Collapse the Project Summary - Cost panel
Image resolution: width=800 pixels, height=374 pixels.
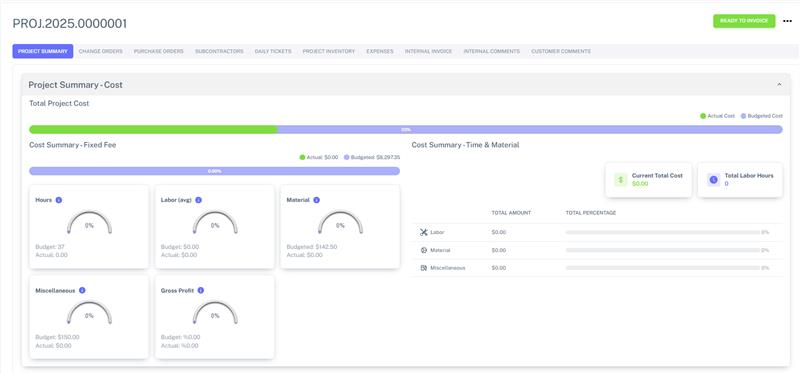tap(779, 85)
